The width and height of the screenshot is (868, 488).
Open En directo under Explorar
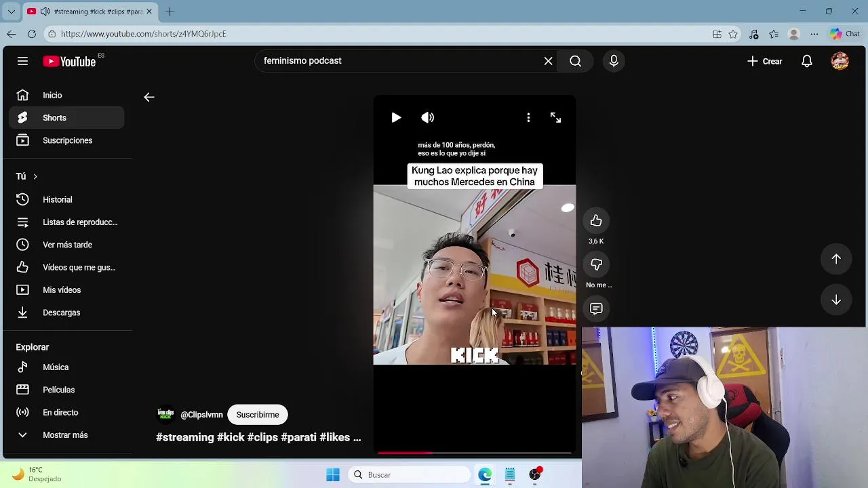click(x=66, y=413)
